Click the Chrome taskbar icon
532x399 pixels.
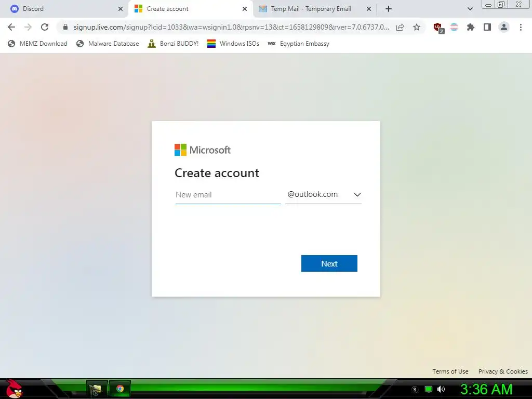coord(120,389)
